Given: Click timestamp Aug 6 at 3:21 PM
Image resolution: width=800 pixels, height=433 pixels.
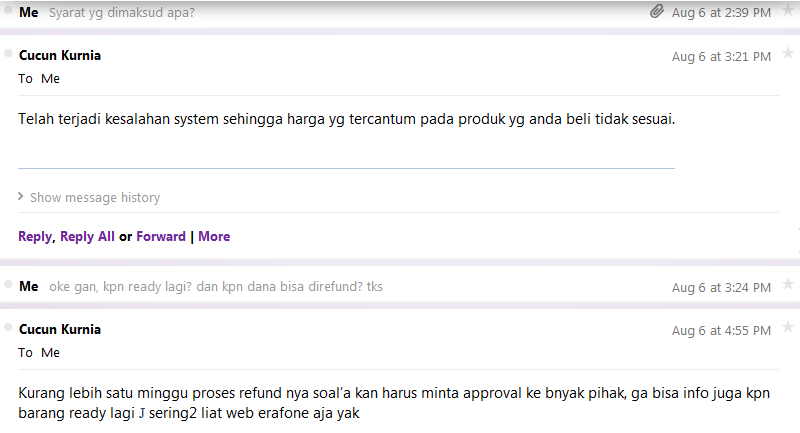Looking at the screenshot, I should 721,57.
